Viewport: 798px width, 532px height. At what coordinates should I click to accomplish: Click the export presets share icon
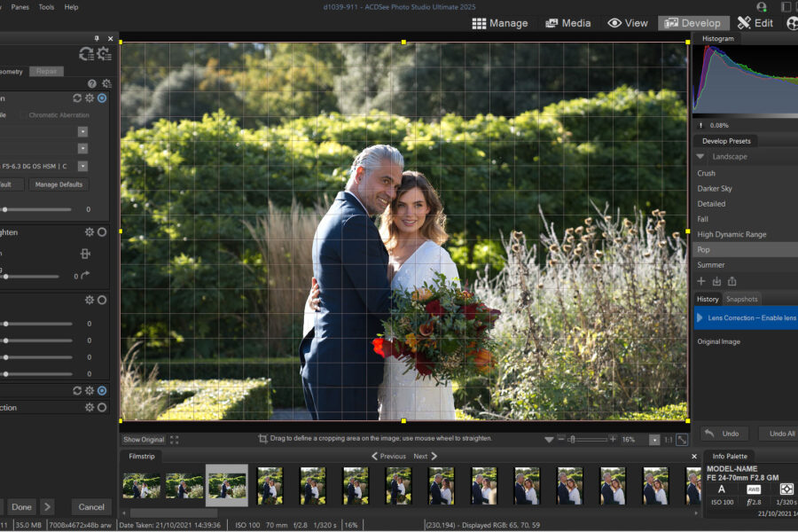732,281
